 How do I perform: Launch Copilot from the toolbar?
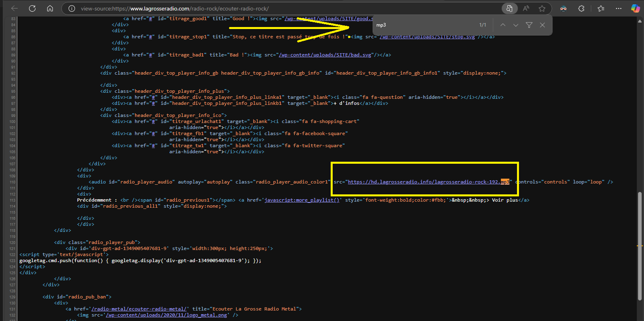click(x=635, y=8)
